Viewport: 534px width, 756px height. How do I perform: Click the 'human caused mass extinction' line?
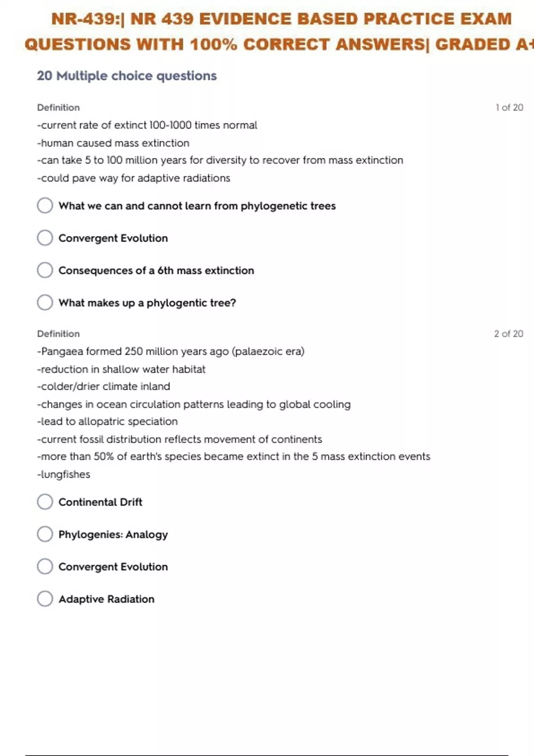pos(113,143)
